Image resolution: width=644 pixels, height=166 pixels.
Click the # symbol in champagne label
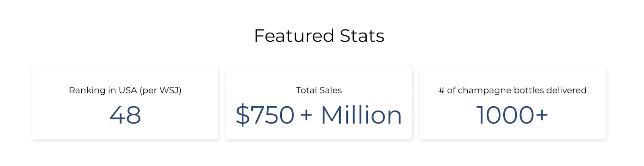pyautogui.click(x=442, y=90)
